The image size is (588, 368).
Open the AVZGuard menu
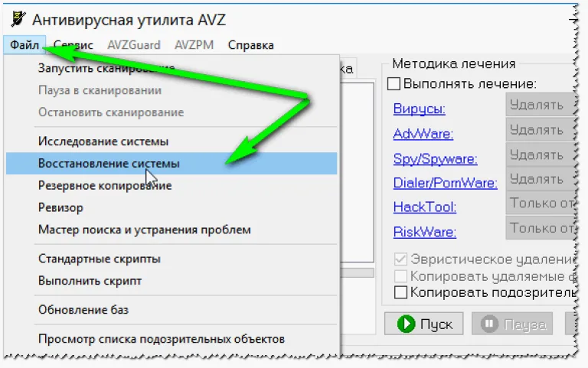pyautogui.click(x=134, y=45)
